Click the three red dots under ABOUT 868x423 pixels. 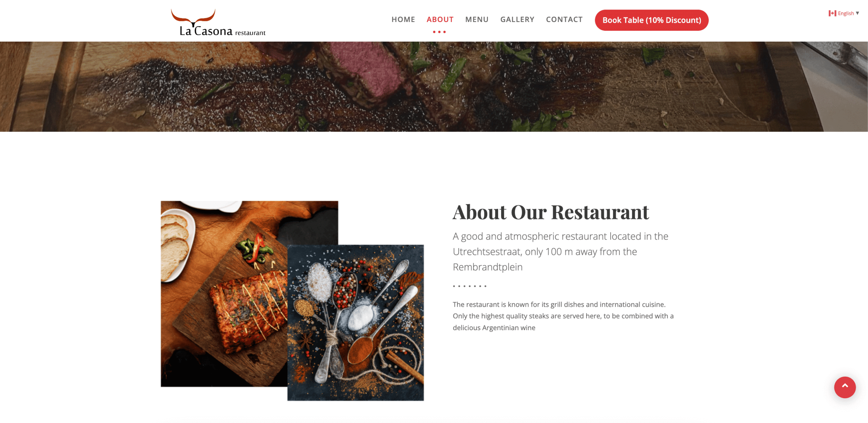(439, 32)
